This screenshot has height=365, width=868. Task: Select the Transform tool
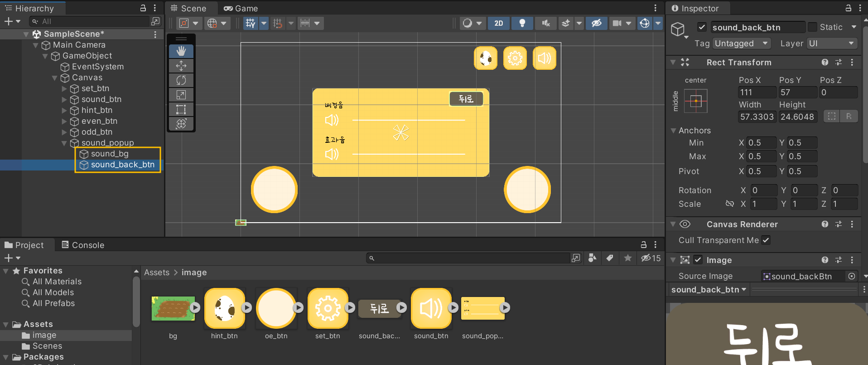(x=181, y=123)
